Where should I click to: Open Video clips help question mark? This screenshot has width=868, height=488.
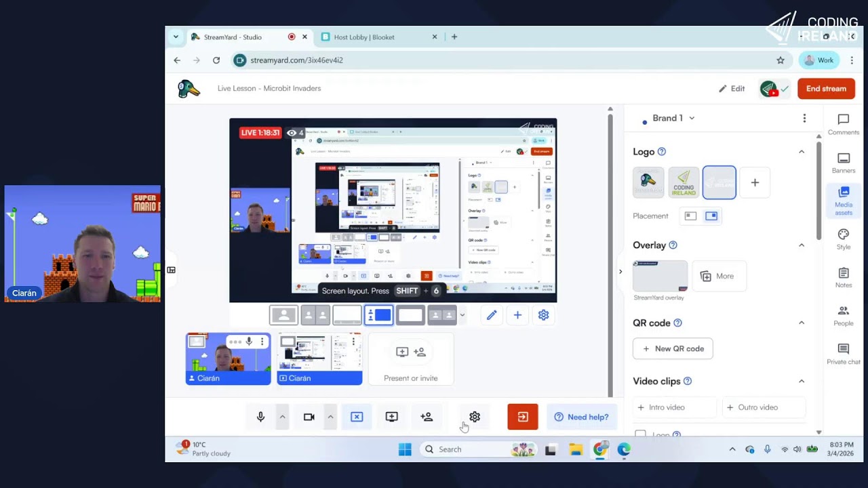pyautogui.click(x=688, y=382)
